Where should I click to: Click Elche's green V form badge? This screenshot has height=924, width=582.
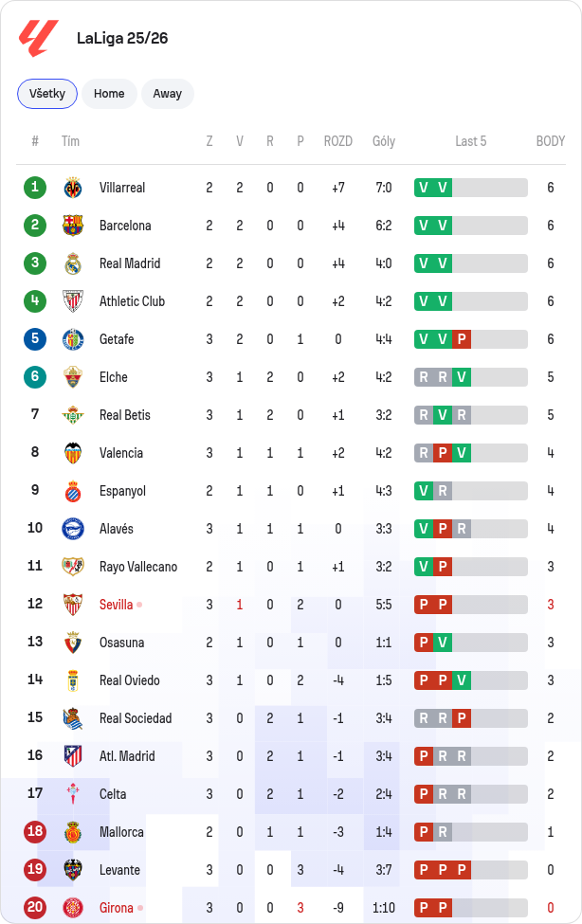[x=462, y=377]
